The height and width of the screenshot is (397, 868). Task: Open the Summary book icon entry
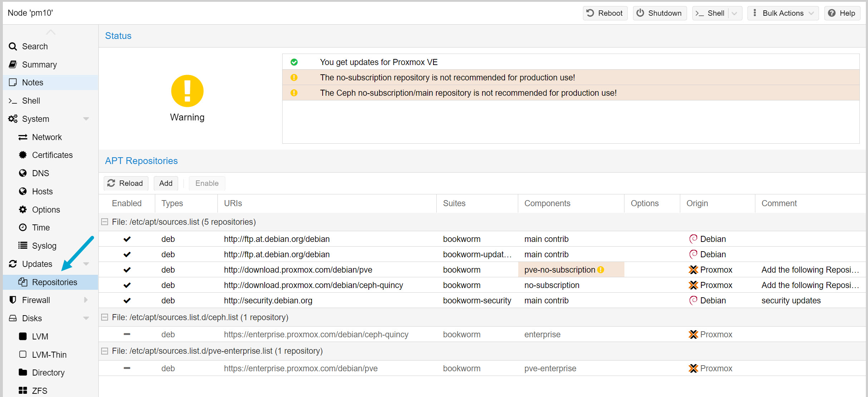click(13, 65)
